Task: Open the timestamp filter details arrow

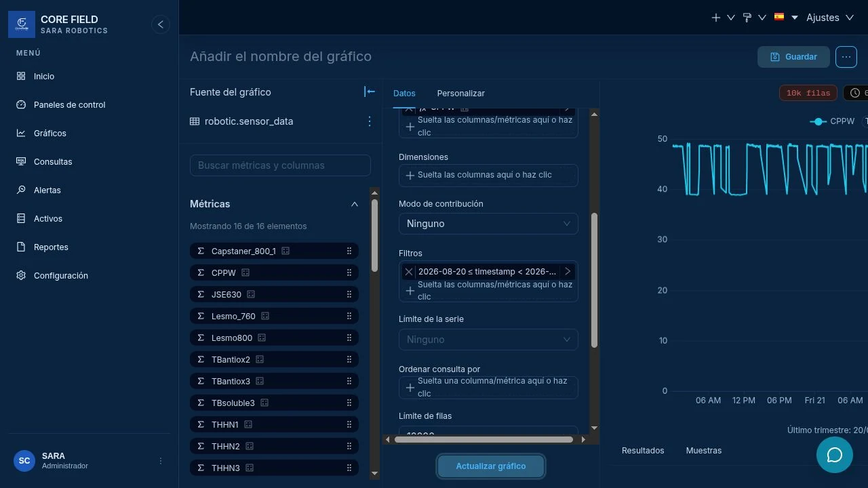Action: click(568, 272)
